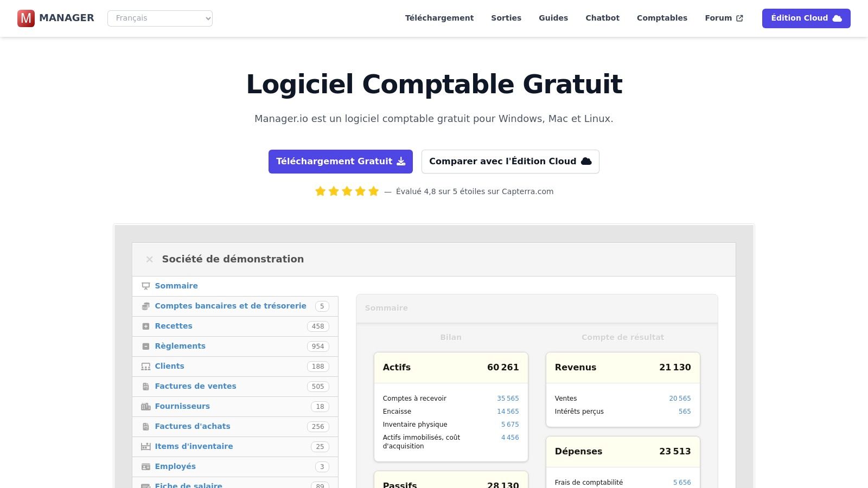Click the Actifs card header
Image resolution: width=868 pixels, height=488 pixels.
(451, 368)
